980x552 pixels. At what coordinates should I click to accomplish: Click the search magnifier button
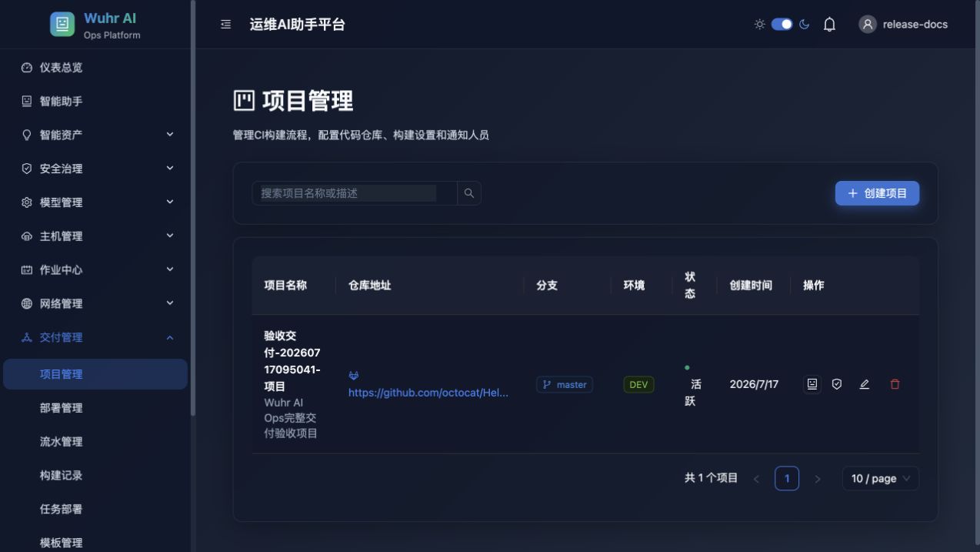click(x=469, y=193)
